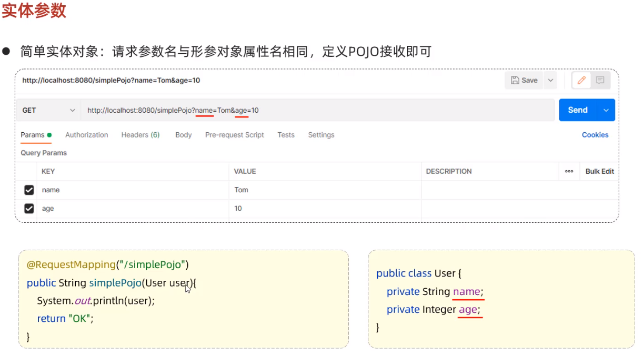Click the three-dot column options icon
Image resolution: width=644 pixels, height=354 pixels.
(x=569, y=171)
